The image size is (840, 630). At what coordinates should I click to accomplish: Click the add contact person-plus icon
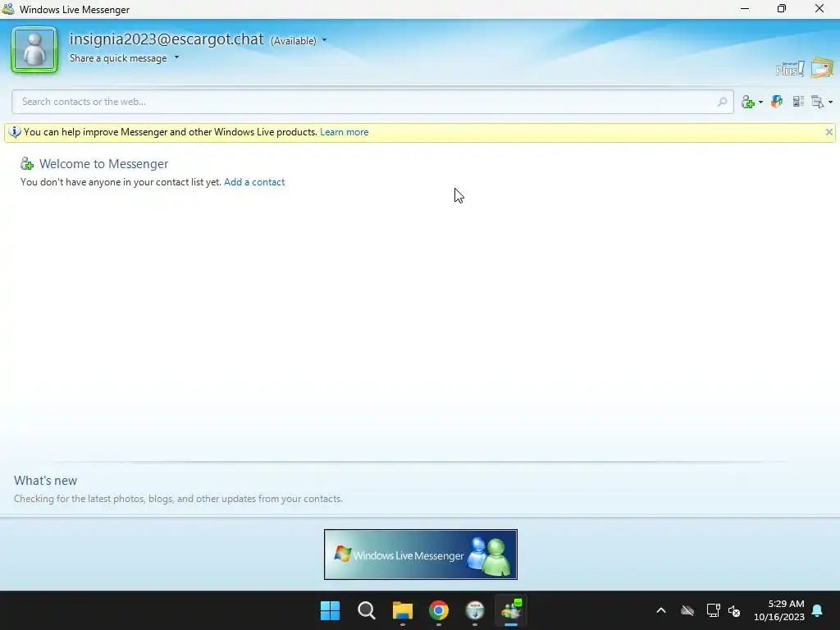click(748, 102)
